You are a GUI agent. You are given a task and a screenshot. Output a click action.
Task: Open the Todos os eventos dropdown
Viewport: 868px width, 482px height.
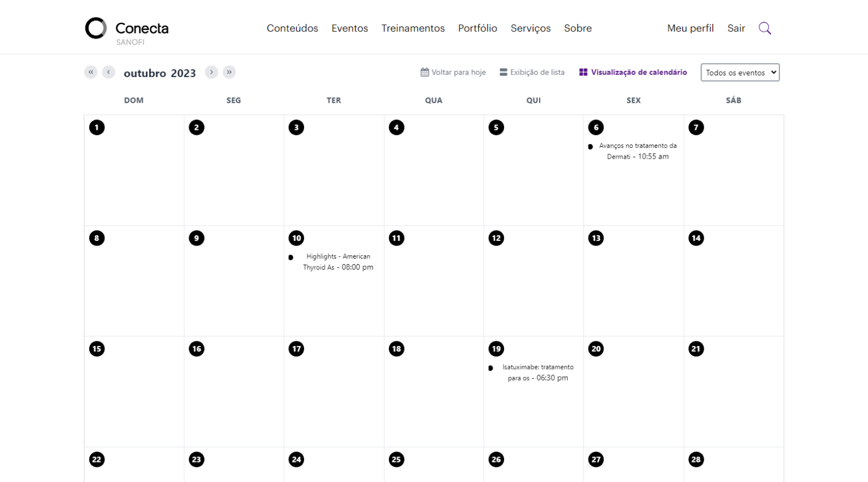(x=740, y=73)
